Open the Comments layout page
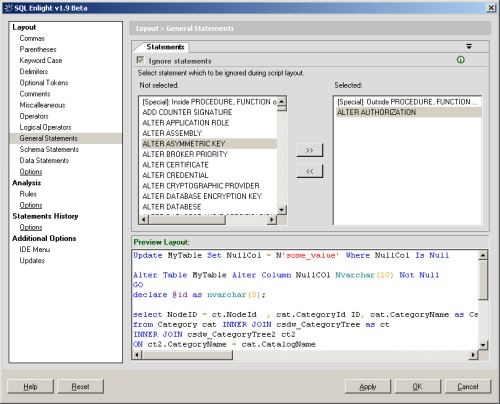Viewport: 500px width, 404px height. [x=35, y=94]
